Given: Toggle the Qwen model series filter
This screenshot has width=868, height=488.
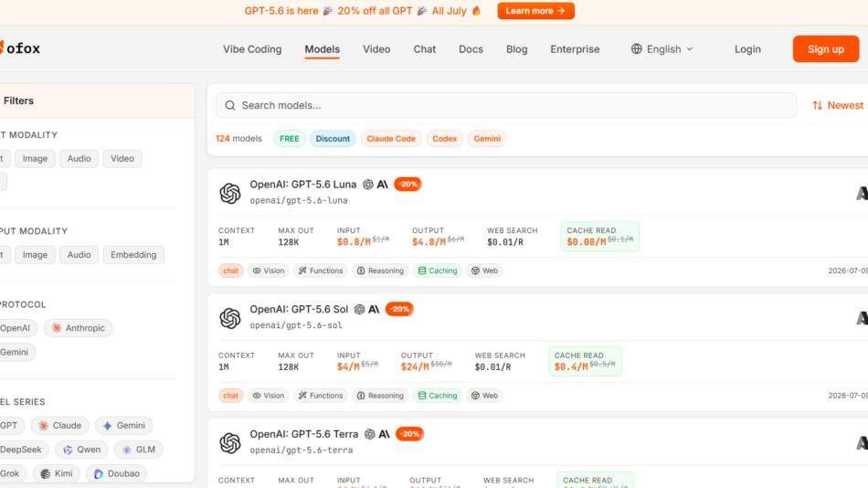Looking at the screenshot, I should 81,450.
